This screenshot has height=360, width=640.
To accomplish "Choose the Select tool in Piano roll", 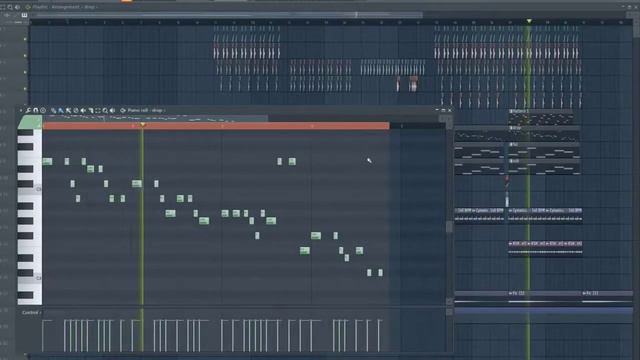I will 98,110.
